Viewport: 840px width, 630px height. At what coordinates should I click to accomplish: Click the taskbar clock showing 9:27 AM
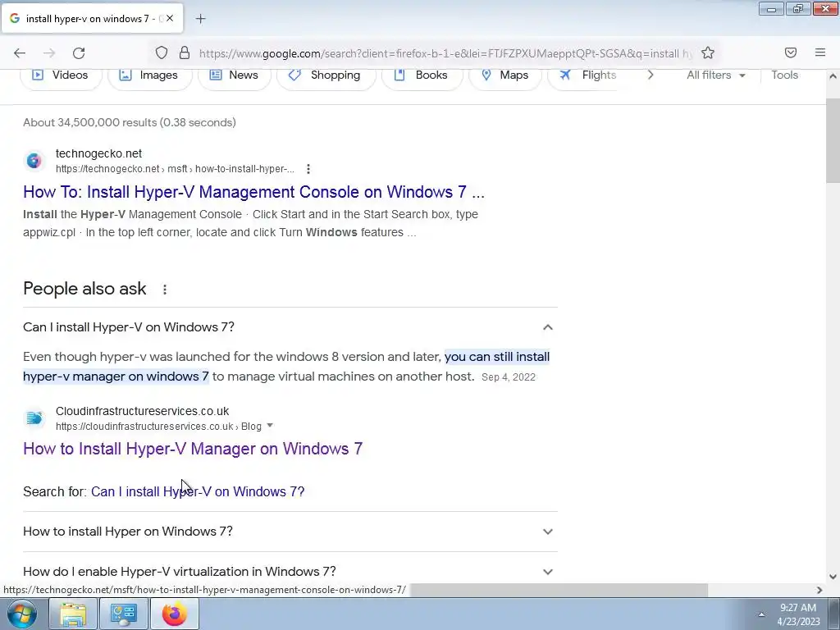798,614
